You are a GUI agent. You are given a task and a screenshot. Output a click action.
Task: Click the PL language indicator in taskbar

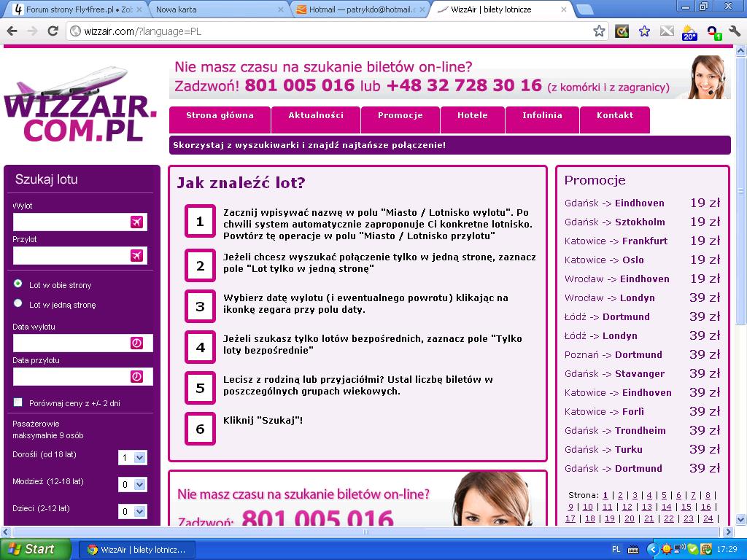pyautogui.click(x=616, y=550)
